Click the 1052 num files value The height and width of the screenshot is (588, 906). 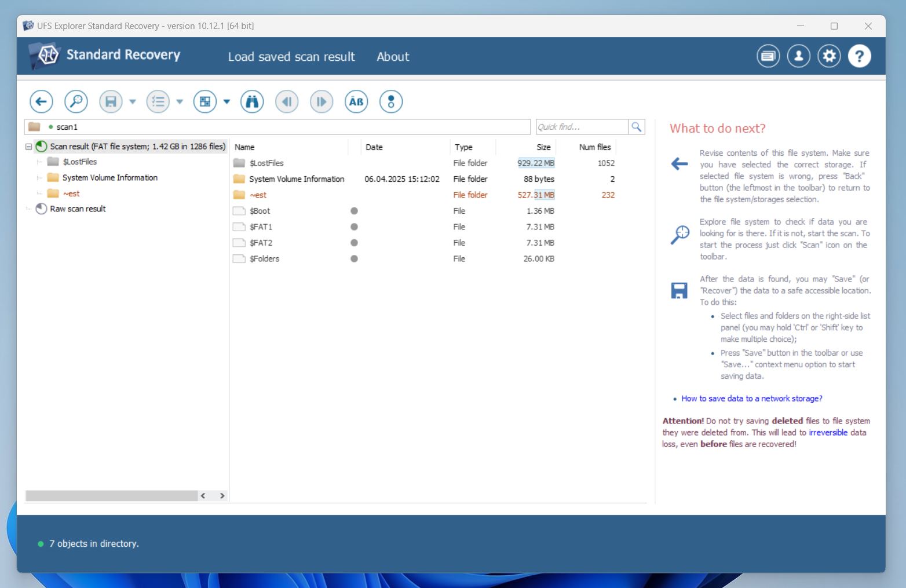pos(606,163)
